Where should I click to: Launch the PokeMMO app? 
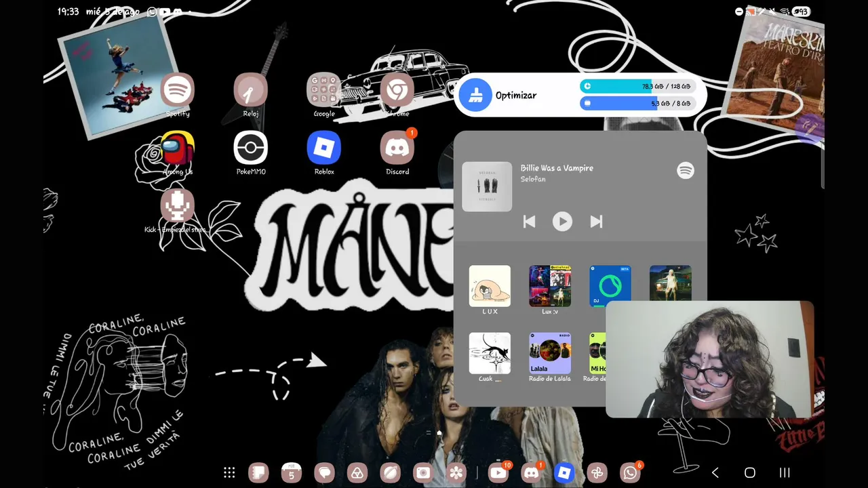251,148
